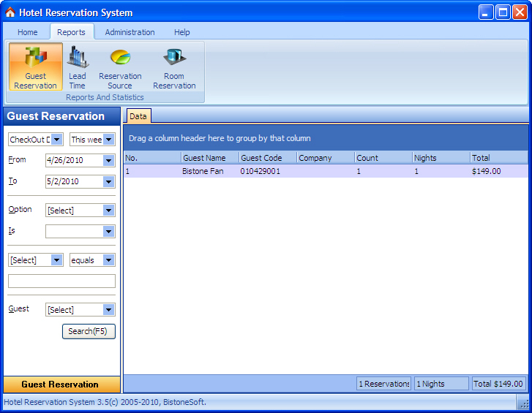Sort by the Company column header
532x413 pixels.
[x=326, y=158]
